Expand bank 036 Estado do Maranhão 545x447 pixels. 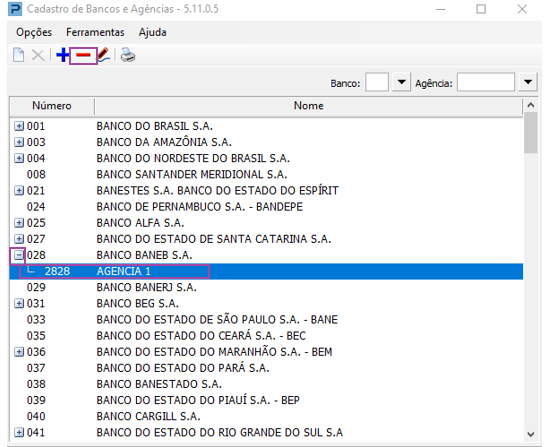(x=19, y=352)
